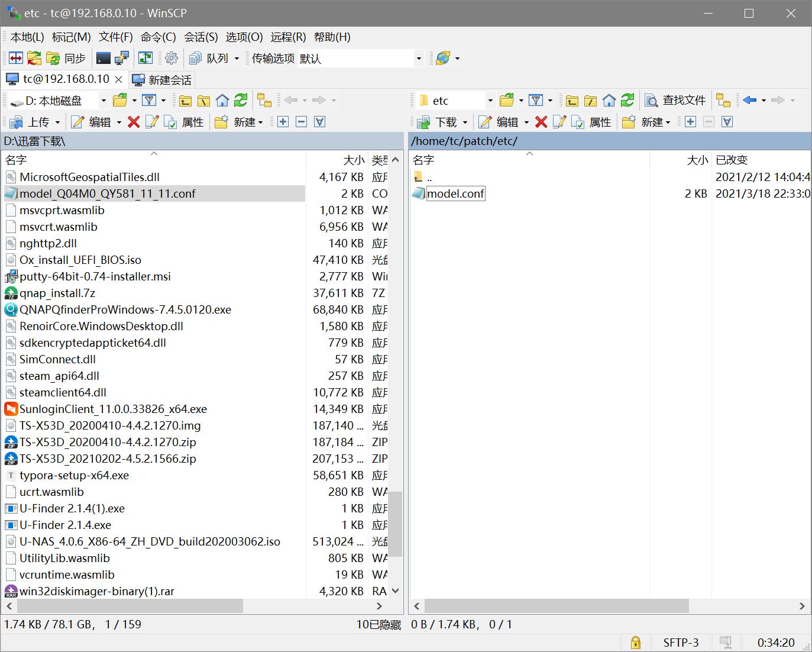Refresh the local panel

pyautogui.click(x=241, y=101)
